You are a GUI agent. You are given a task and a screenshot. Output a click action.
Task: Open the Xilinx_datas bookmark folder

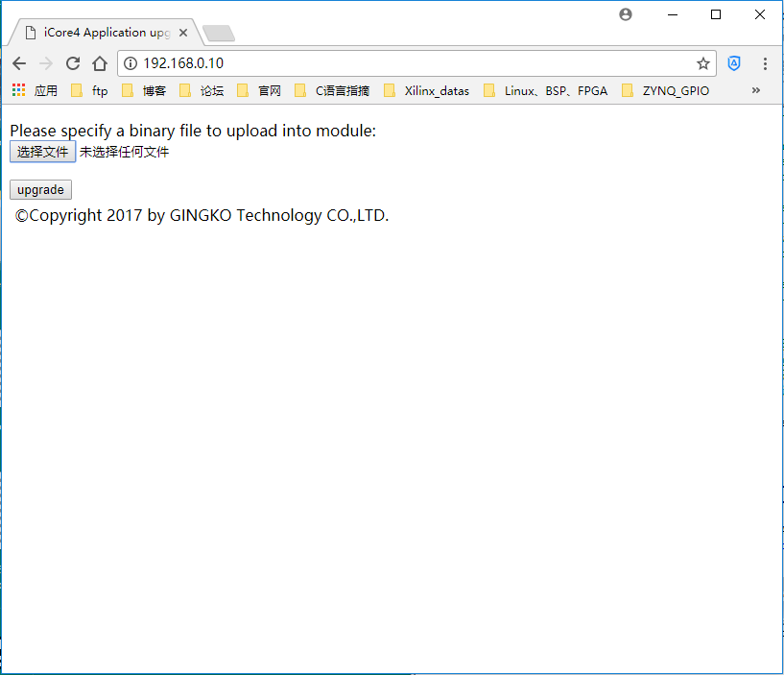tap(427, 91)
